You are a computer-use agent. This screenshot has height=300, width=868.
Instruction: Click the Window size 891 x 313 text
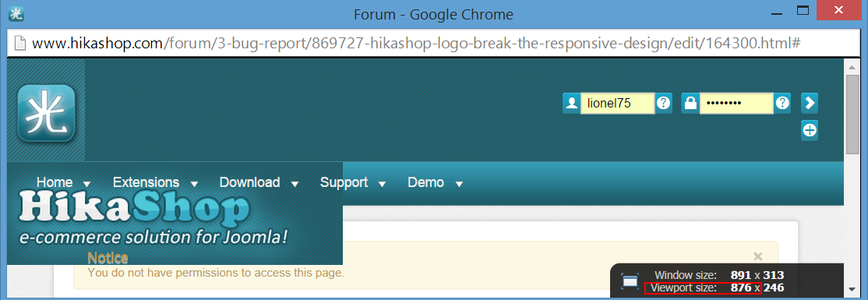pos(719,275)
